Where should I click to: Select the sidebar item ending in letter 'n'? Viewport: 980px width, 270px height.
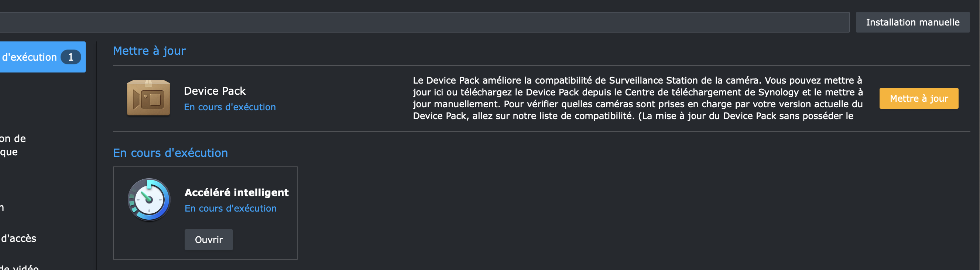point(2,208)
